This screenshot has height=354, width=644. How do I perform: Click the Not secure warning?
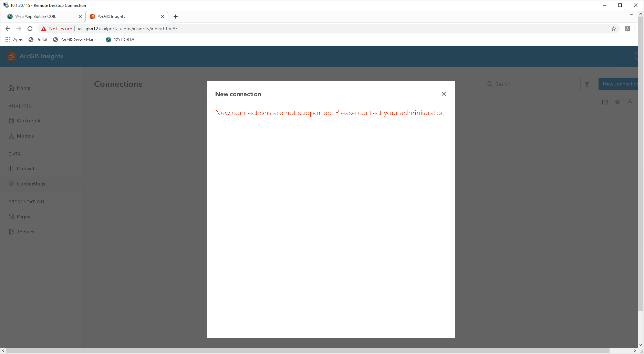click(56, 29)
